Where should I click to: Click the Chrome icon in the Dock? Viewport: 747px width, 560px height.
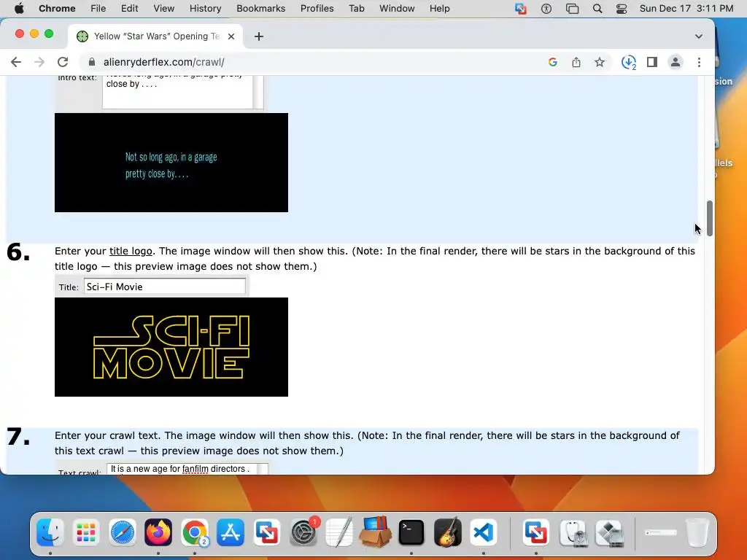coord(194,532)
